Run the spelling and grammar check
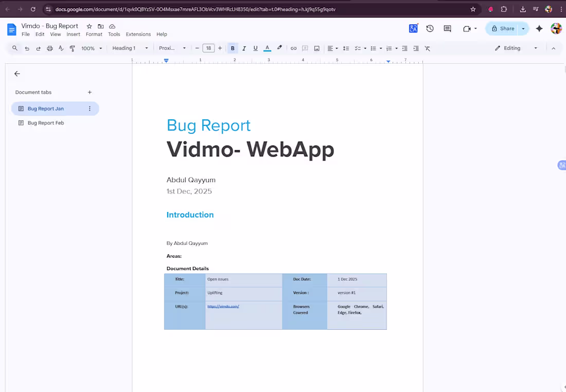 [x=61, y=48]
